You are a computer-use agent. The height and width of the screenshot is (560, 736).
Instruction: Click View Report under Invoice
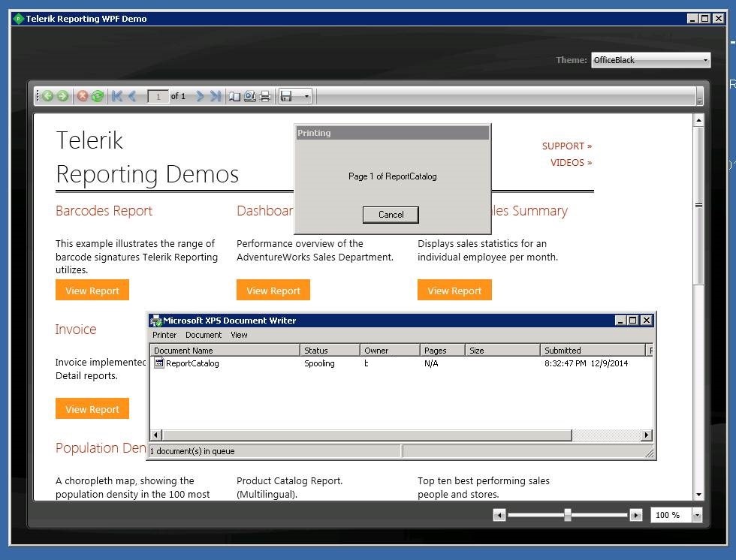click(92, 409)
